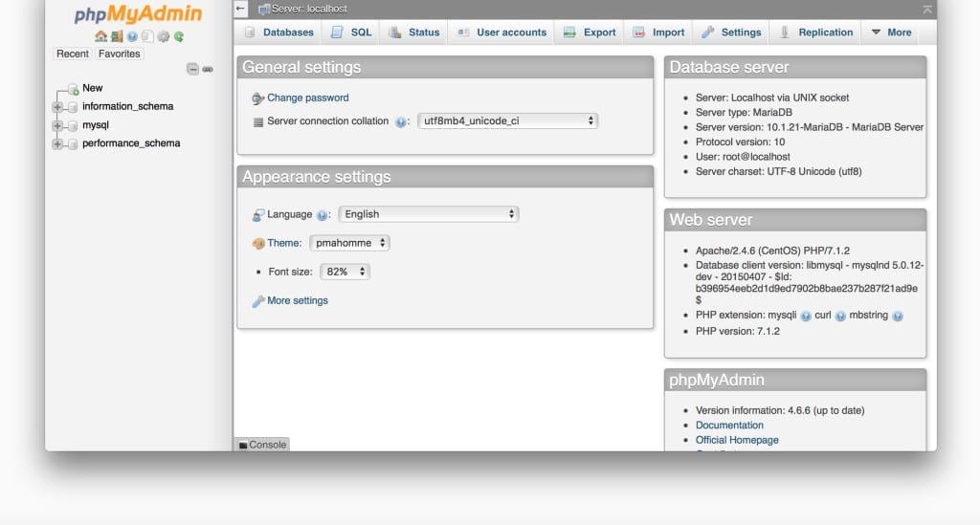Toggle link with main panel chain icon
The height and width of the screenshot is (525, 980).
coord(208,69)
